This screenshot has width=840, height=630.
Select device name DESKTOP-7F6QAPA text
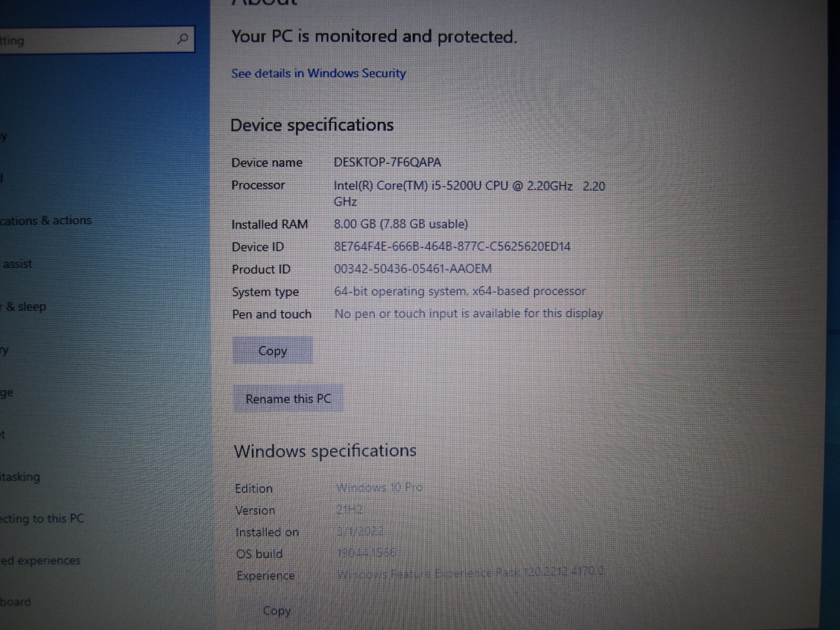click(x=387, y=162)
